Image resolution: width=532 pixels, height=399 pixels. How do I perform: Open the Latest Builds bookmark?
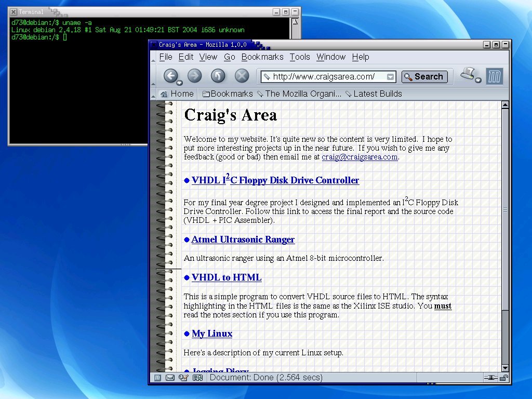pyautogui.click(x=374, y=94)
